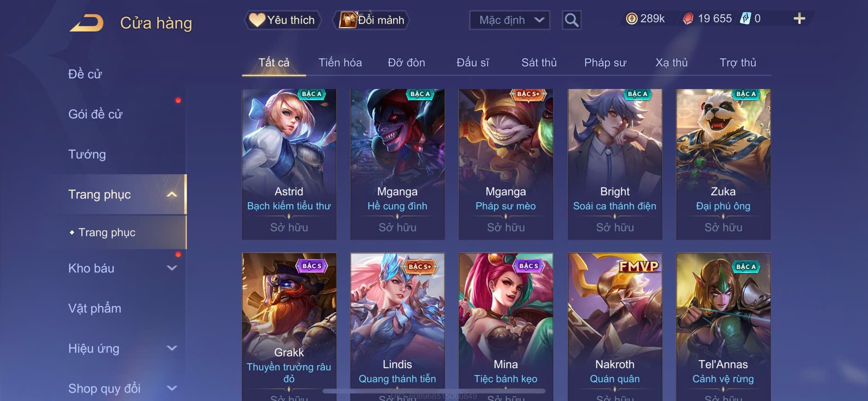Open the Tướng menu item

click(x=87, y=154)
